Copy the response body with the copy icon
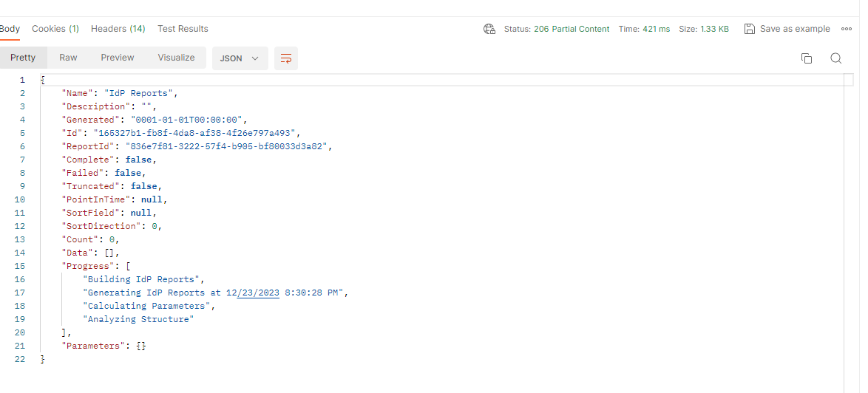The image size is (868, 393). (807, 58)
